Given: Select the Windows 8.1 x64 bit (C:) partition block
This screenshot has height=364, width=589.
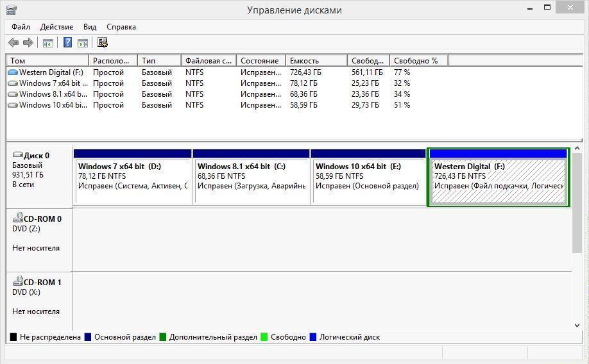Looking at the screenshot, I should [x=251, y=177].
